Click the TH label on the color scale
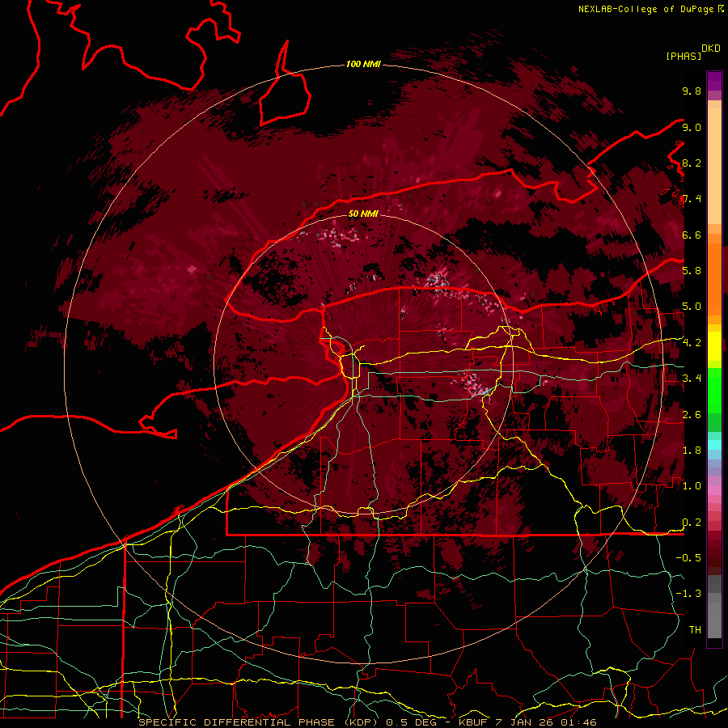Viewport: 728px width, 728px height. click(x=695, y=630)
